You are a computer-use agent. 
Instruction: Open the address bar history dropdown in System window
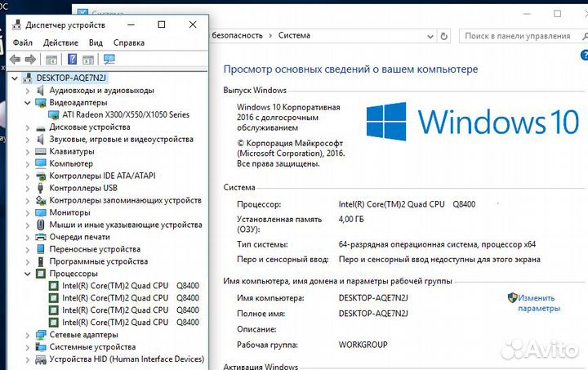(x=430, y=37)
